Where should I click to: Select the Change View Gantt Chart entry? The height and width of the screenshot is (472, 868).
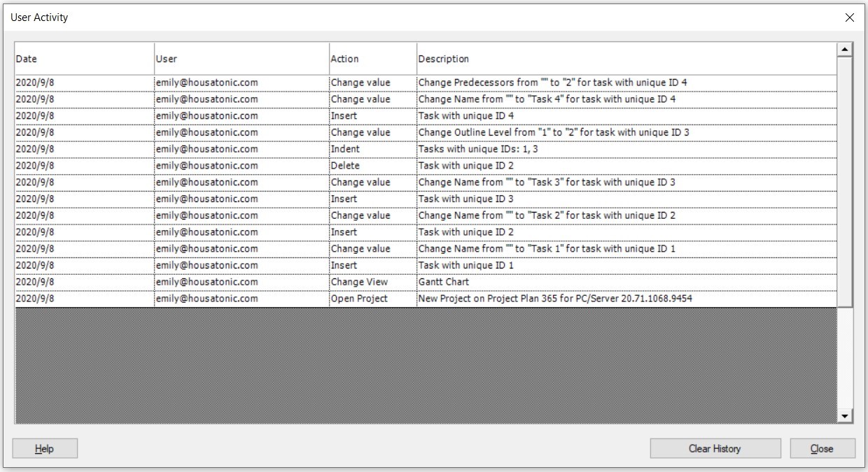pos(420,282)
